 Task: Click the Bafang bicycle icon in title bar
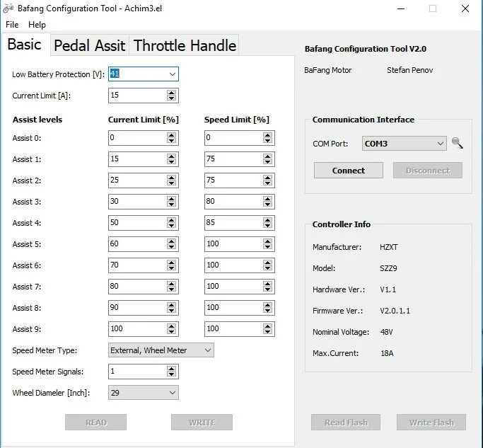(8, 8)
